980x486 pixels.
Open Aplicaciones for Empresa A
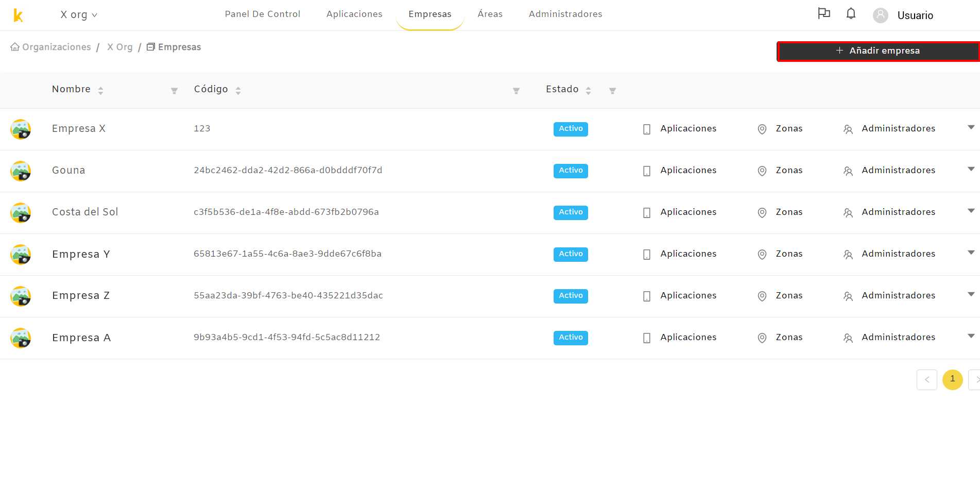pos(688,337)
